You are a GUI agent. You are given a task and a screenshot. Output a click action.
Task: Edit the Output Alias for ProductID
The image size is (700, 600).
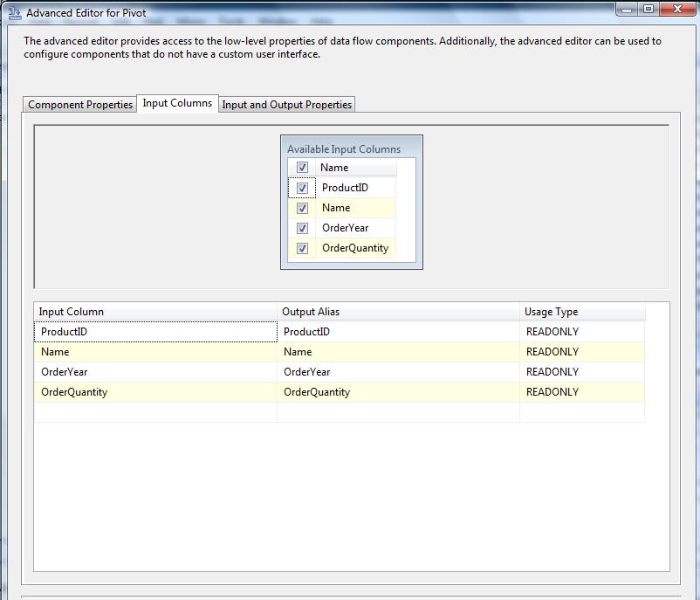coord(397,332)
